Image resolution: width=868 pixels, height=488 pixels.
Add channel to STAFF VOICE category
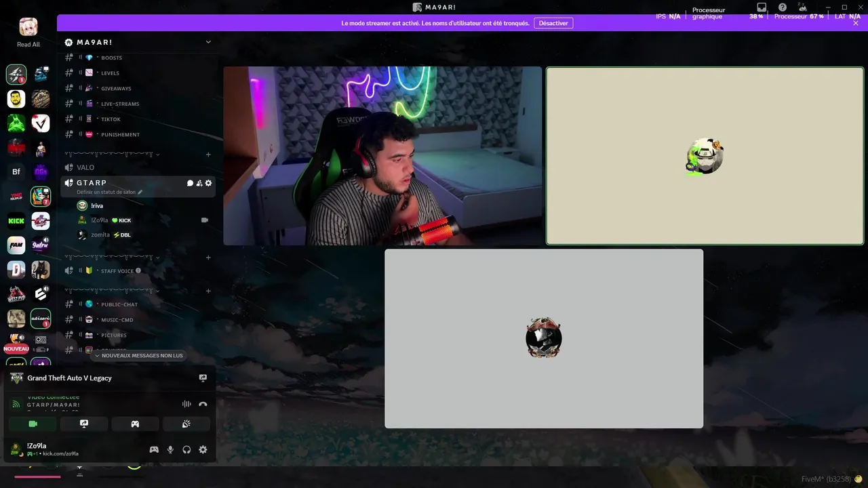pos(208,258)
